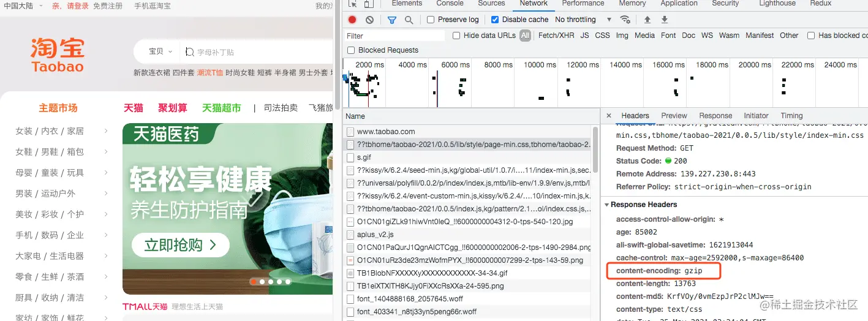Open the Lighthouse panel tab

(x=777, y=4)
